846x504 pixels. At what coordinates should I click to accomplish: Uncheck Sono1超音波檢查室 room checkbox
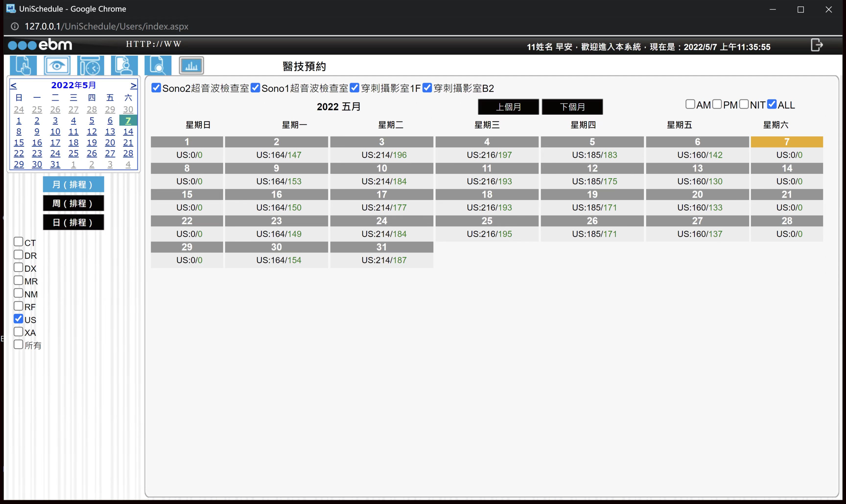coord(255,88)
